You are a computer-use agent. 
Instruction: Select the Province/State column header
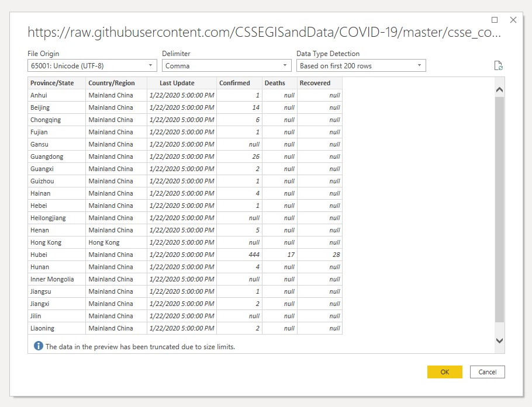[57, 83]
